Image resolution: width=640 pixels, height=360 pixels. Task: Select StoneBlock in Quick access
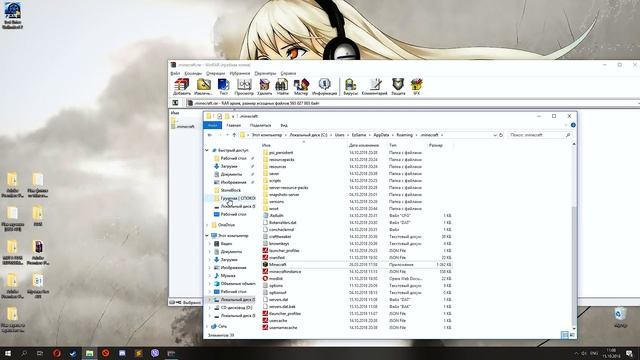coord(231,190)
